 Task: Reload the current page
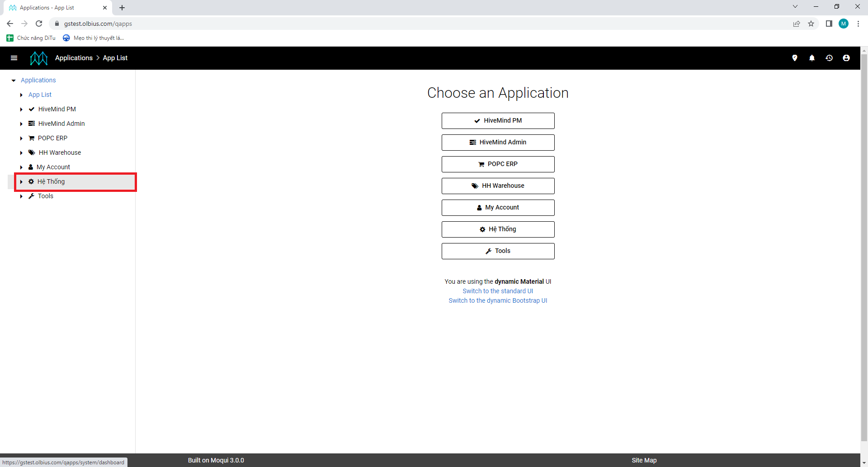39,24
